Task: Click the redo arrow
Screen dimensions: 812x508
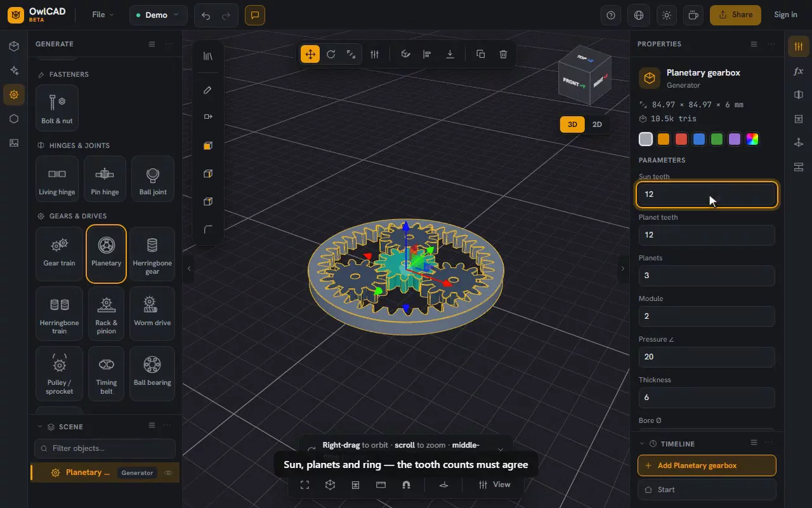Action: 226,15
